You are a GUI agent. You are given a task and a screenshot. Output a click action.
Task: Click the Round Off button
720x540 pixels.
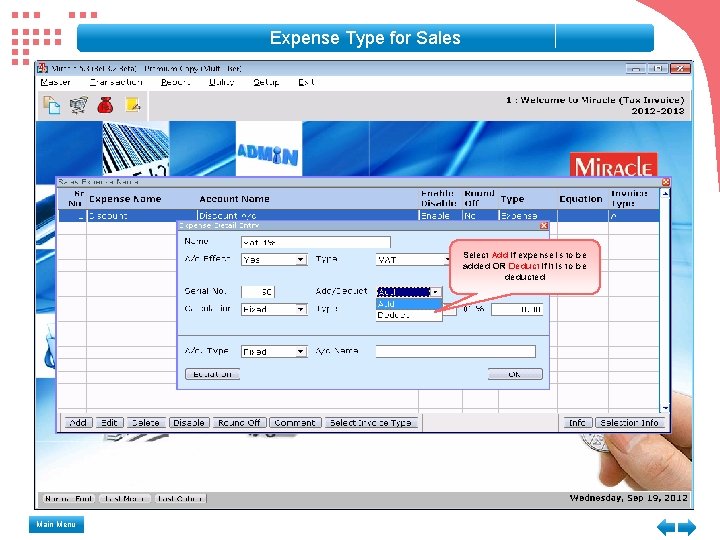239,423
